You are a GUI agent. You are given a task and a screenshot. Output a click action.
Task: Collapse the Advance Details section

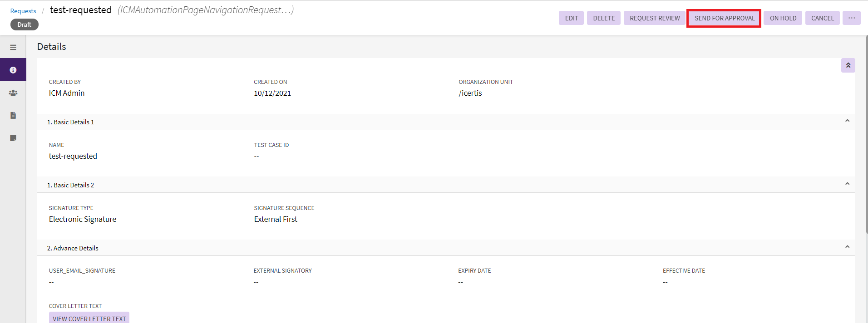[x=847, y=247]
